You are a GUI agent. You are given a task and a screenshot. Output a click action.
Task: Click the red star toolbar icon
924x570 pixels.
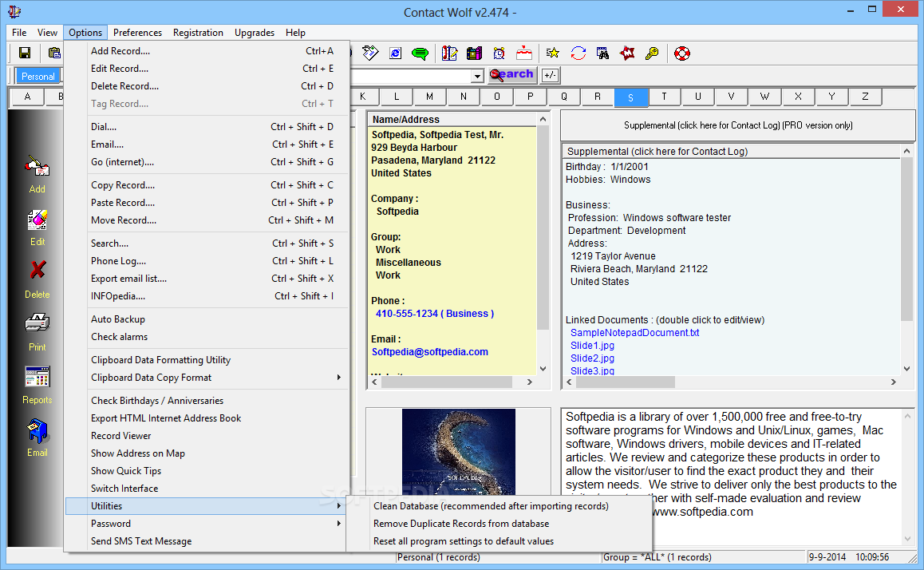[628, 53]
